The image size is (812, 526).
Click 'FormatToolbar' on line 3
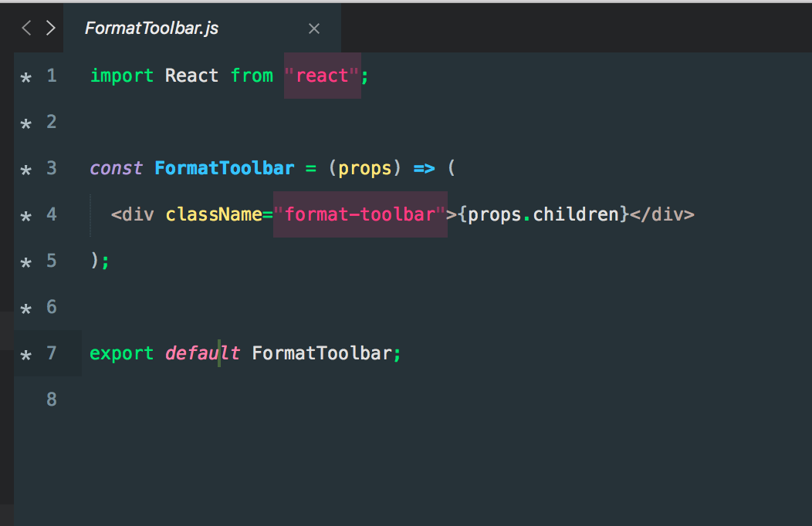[x=225, y=169]
